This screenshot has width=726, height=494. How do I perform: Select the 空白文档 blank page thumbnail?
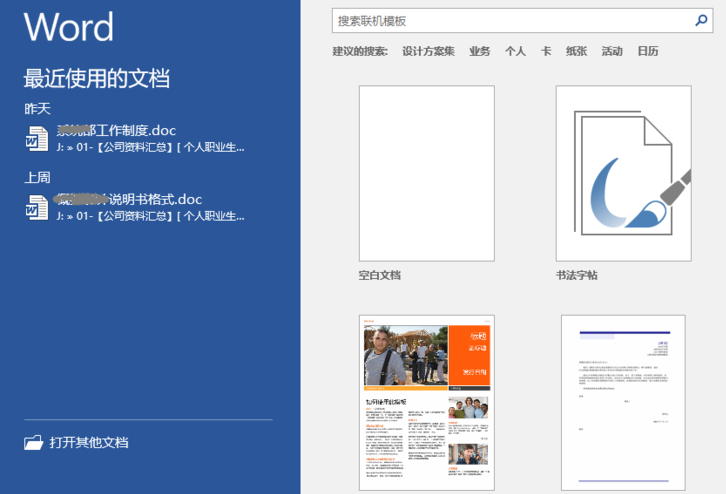click(x=427, y=173)
